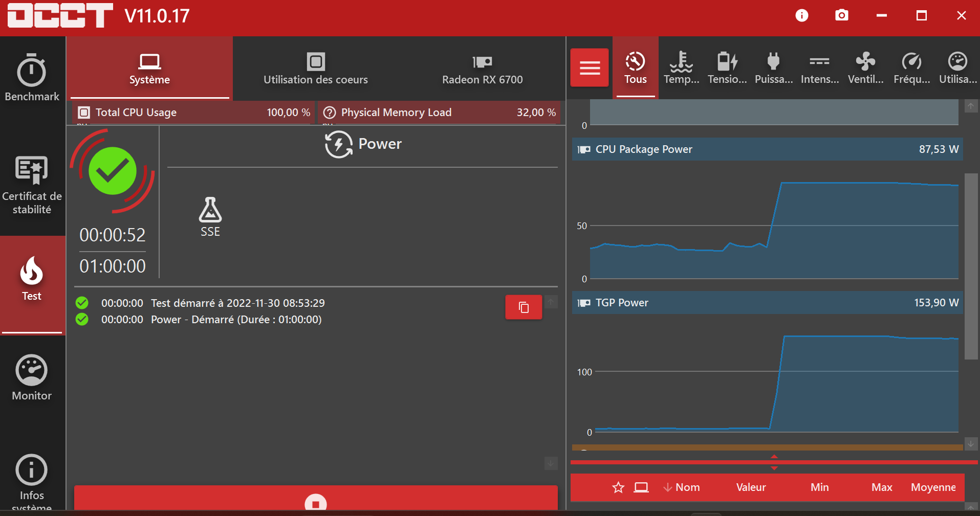Click the log scroll up arrow
This screenshot has width=980, height=516.
(551, 302)
